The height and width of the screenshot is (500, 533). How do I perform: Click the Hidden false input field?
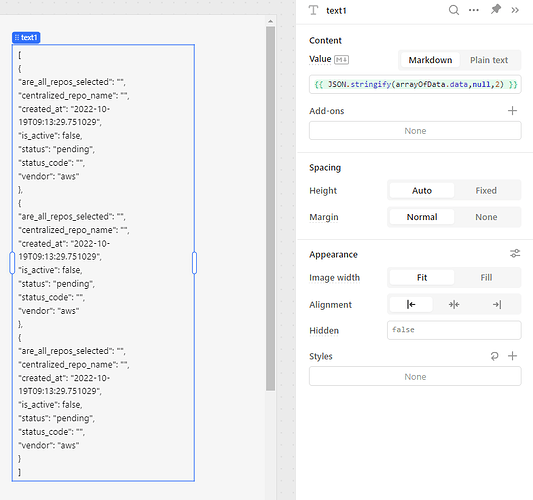tap(454, 330)
